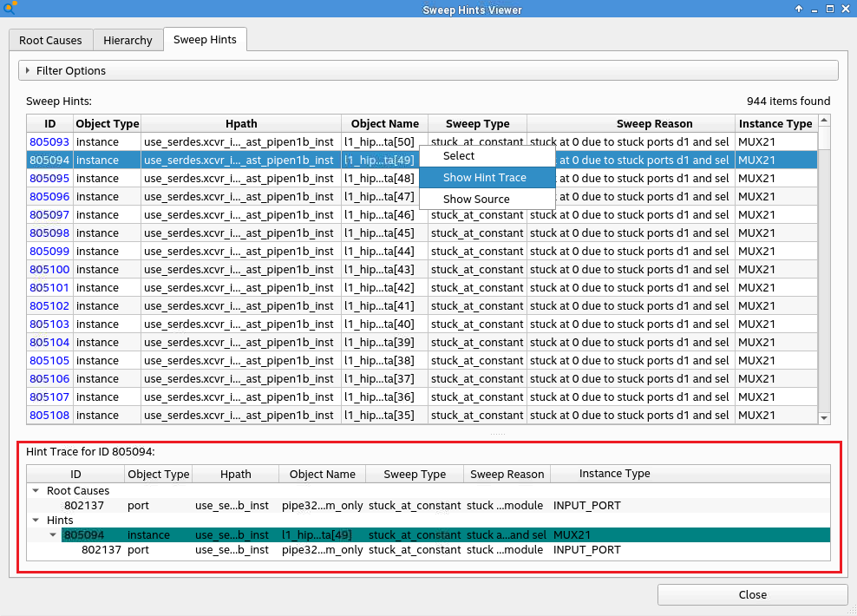The image size is (857, 616).
Task: Sort by Instance Type column header
Action: tap(775, 123)
